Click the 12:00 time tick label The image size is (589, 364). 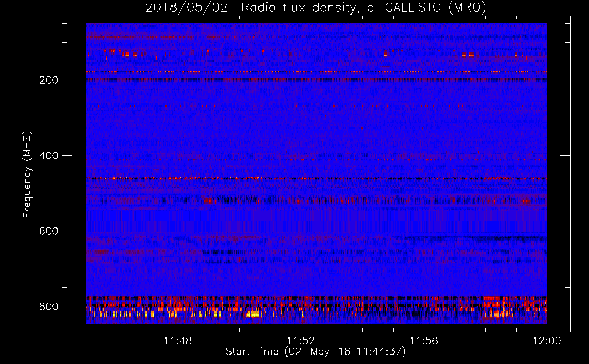pos(547,341)
